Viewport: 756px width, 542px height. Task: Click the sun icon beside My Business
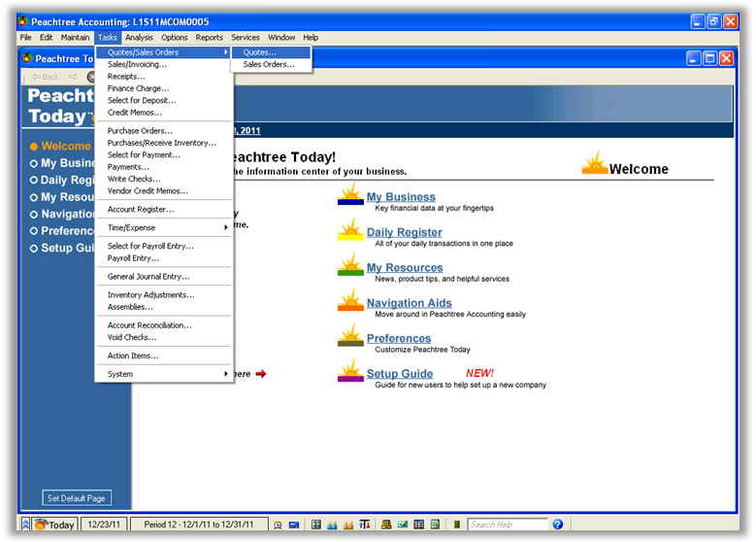(350, 194)
